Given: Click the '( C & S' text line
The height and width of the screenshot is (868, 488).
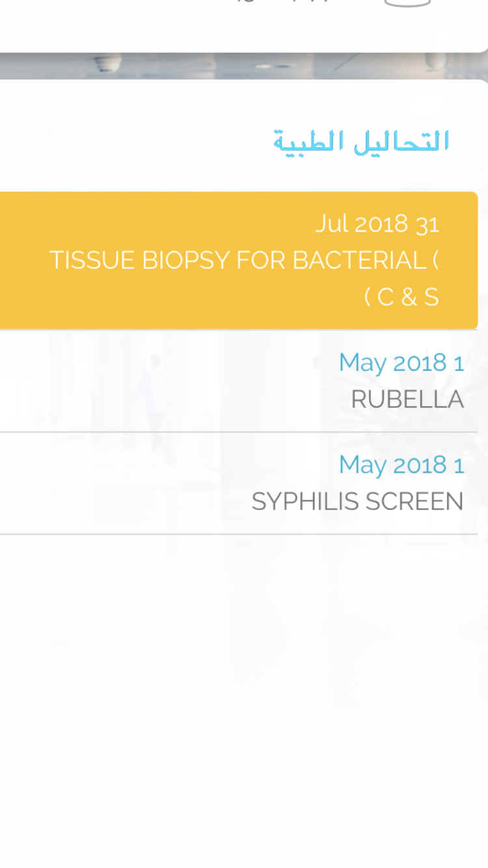Looking at the screenshot, I should (x=401, y=297).
